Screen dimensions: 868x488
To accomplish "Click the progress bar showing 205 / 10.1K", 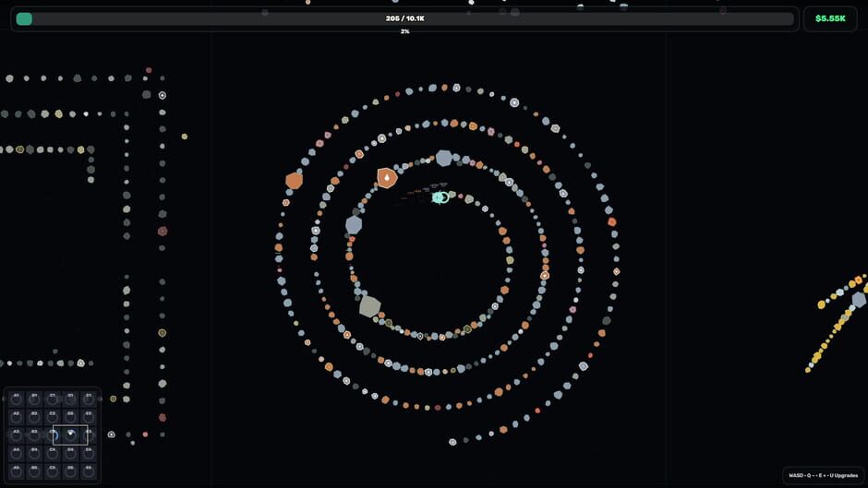I will tap(404, 18).
